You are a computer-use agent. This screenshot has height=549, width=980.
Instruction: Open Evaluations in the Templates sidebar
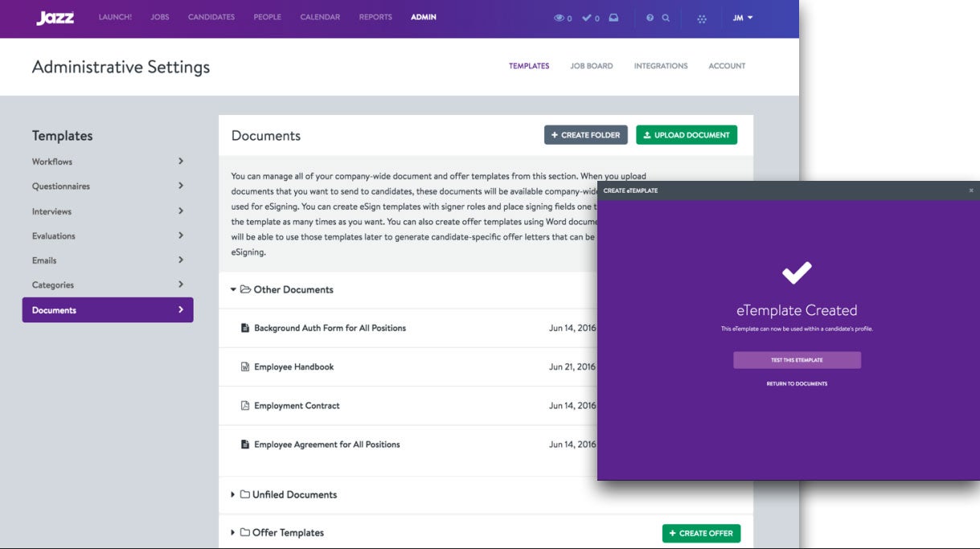coord(108,236)
